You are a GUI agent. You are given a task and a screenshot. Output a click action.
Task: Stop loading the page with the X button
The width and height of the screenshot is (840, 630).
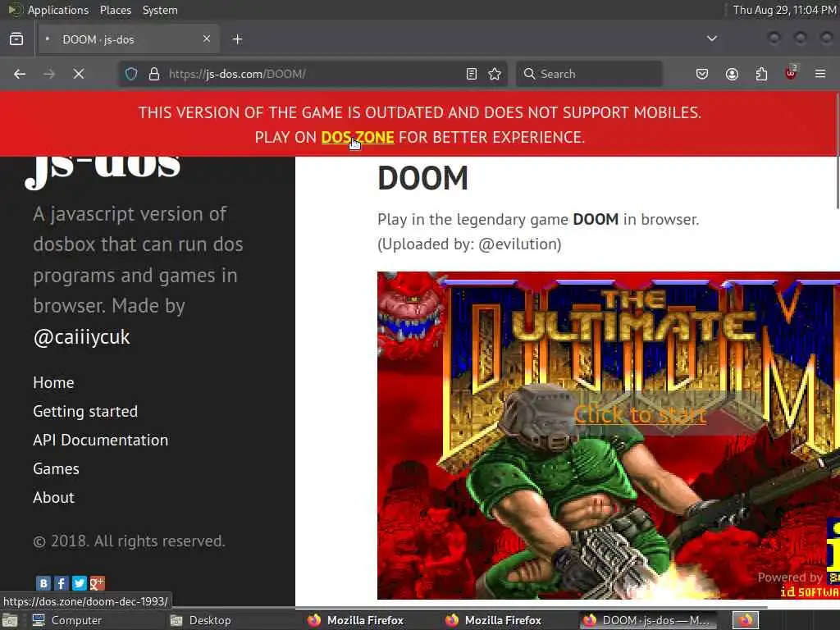[x=79, y=74]
